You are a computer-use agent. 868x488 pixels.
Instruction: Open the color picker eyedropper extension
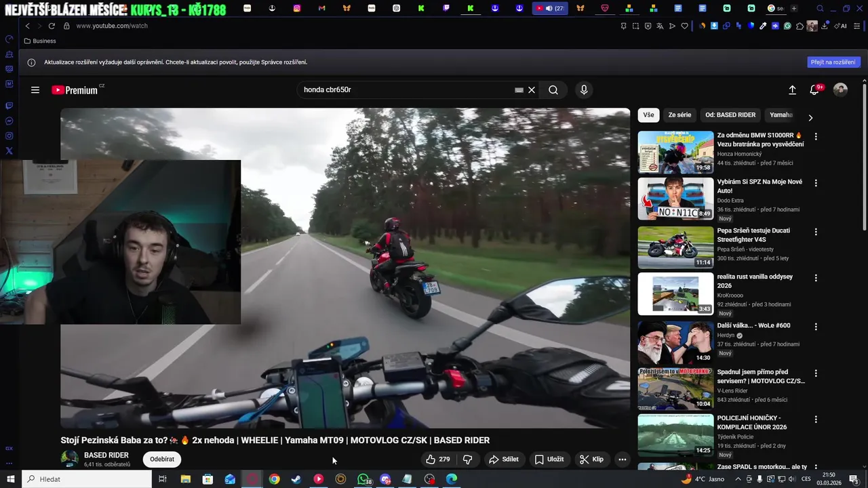point(763,26)
